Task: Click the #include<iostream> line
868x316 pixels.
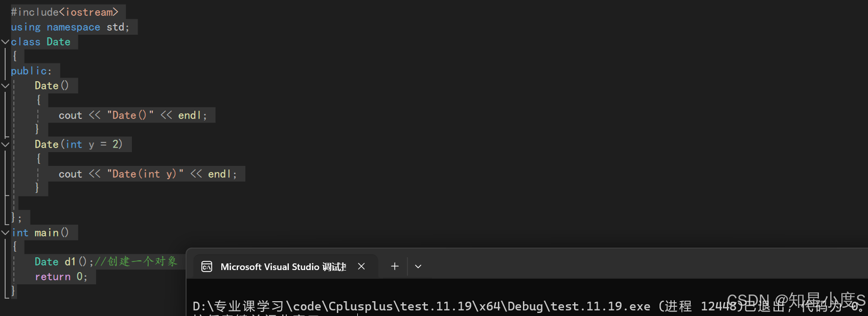Action: [x=64, y=12]
